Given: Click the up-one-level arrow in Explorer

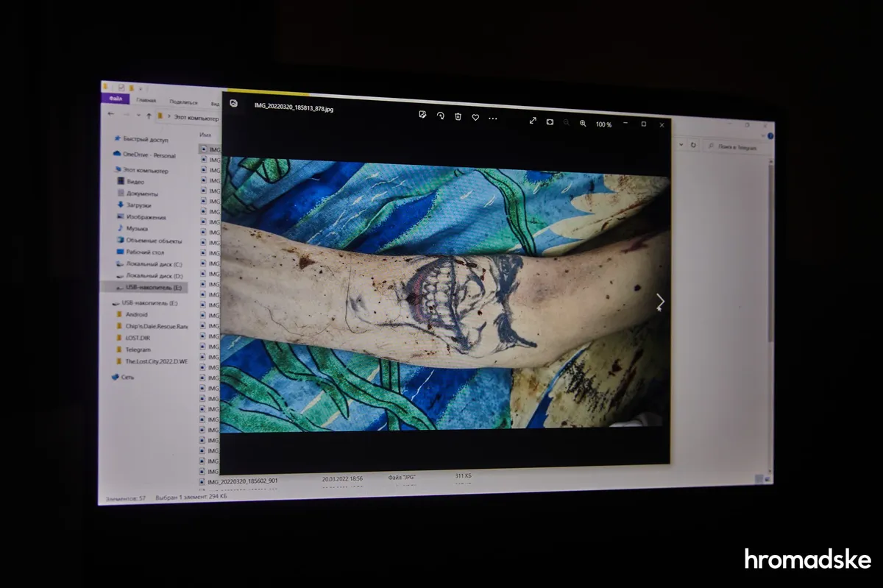Looking at the screenshot, I should pyautogui.click(x=149, y=116).
